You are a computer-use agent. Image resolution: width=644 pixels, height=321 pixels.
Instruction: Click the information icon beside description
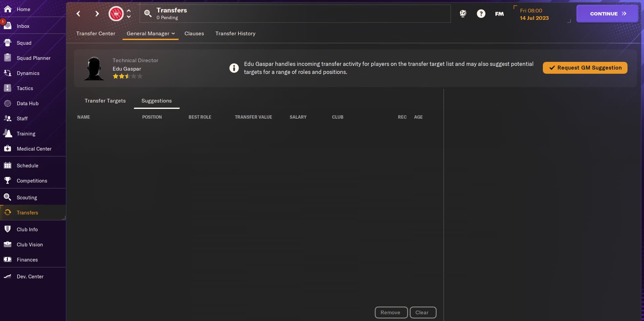coord(234,68)
